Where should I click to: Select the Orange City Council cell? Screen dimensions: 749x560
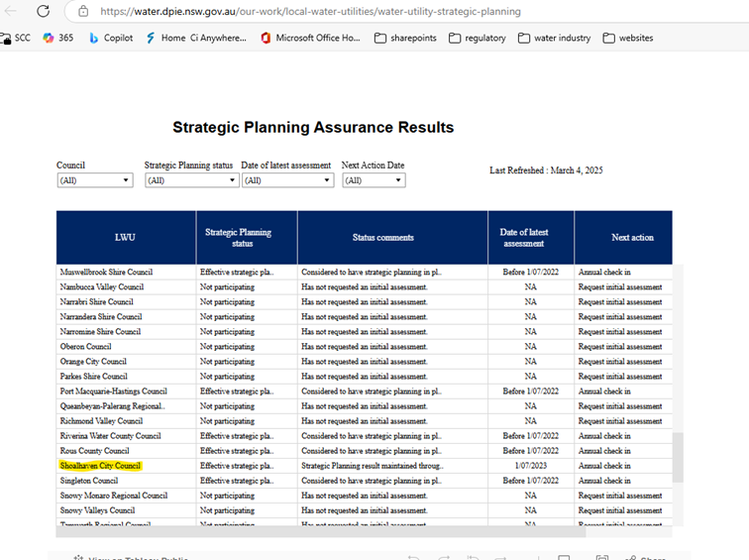coord(126,361)
